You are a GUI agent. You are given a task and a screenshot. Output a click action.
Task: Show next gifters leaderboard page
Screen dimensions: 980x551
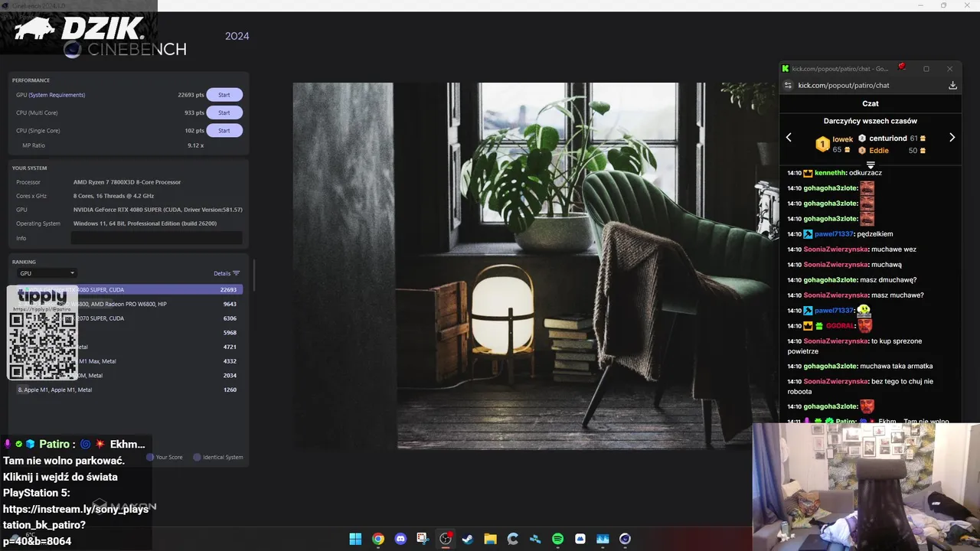coord(952,138)
